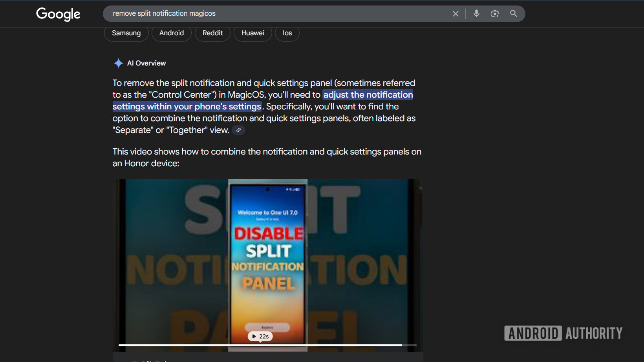
Task: Start voice search with the microphone icon
Action: (476, 13)
